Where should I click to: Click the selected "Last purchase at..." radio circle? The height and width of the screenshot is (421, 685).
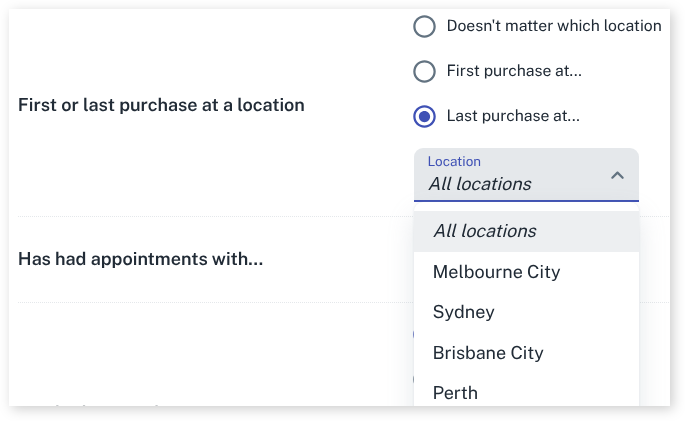coord(424,116)
